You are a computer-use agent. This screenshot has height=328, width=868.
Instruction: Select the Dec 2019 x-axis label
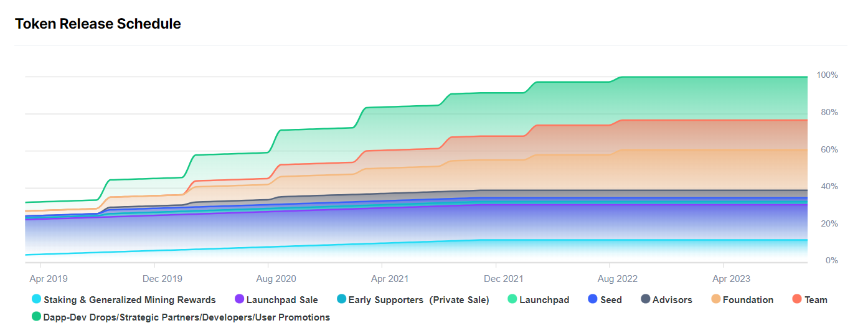click(x=163, y=279)
